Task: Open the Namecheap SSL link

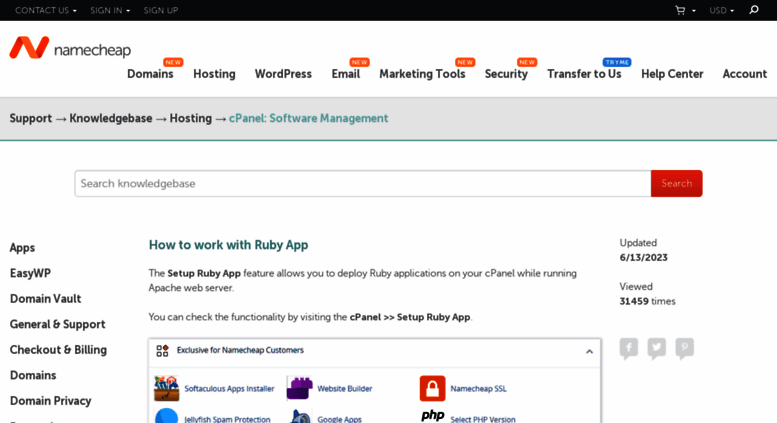Action: (478, 389)
